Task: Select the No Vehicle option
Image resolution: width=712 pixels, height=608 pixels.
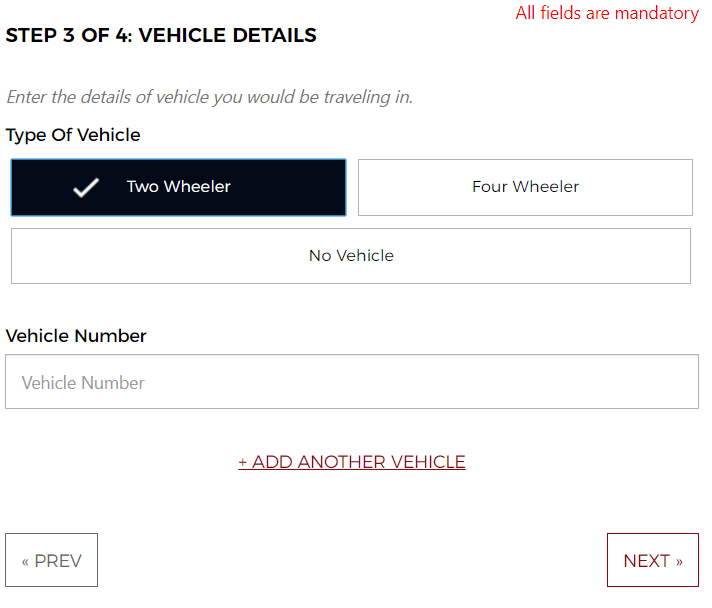Action: pyautogui.click(x=351, y=256)
